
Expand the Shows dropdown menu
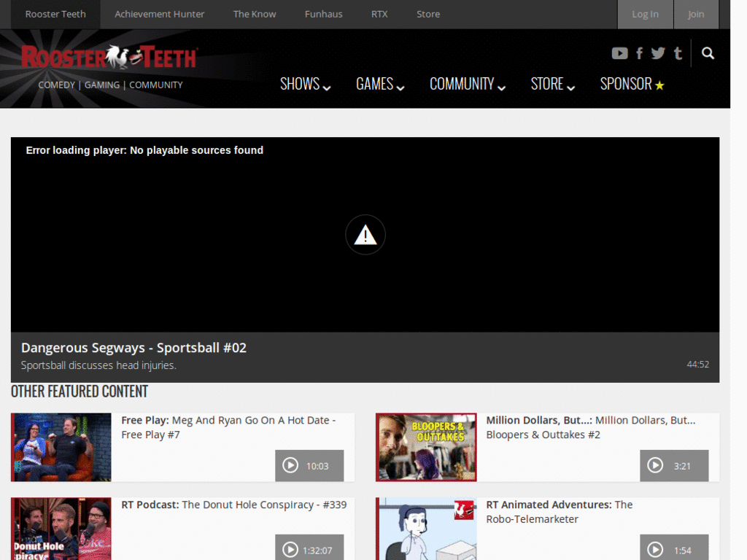click(x=305, y=84)
